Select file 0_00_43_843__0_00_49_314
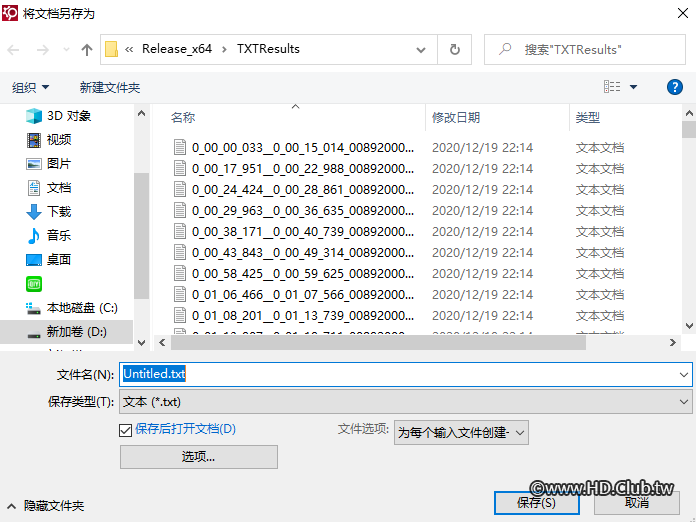The image size is (696, 522). (302, 253)
